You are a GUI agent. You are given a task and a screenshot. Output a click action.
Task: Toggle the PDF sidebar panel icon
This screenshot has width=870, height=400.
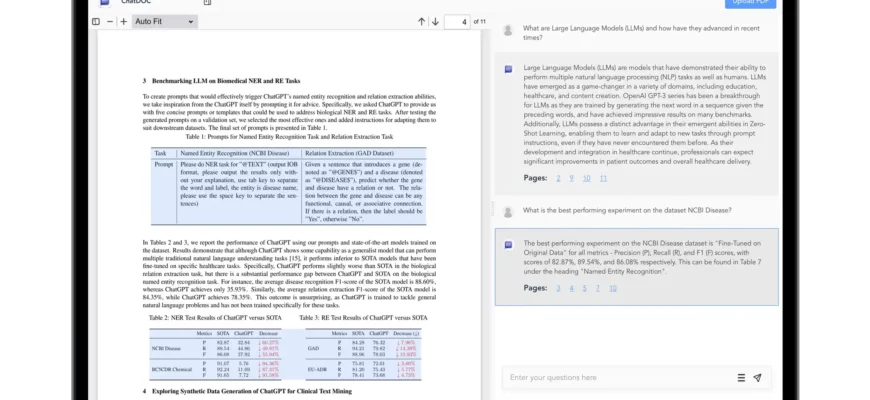96,21
